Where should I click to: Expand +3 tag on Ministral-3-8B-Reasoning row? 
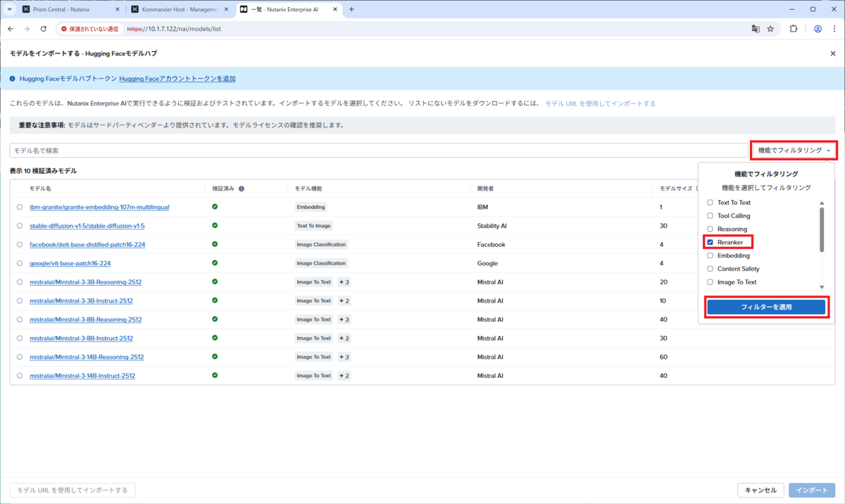[x=344, y=320]
